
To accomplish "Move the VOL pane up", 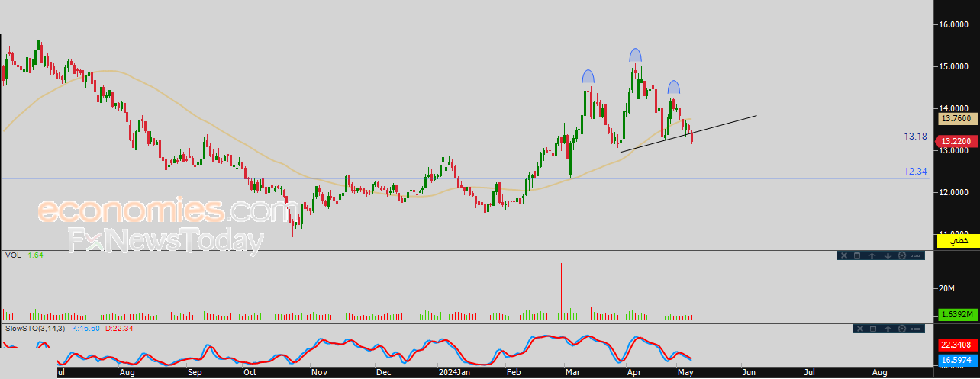I will pyautogui.click(x=872, y=255).
